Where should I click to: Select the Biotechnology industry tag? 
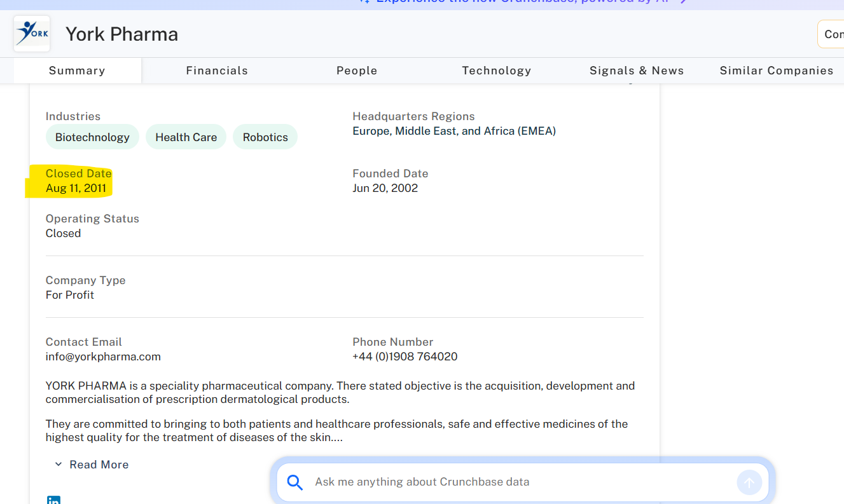pyautogui.click(x=92, y=137)
